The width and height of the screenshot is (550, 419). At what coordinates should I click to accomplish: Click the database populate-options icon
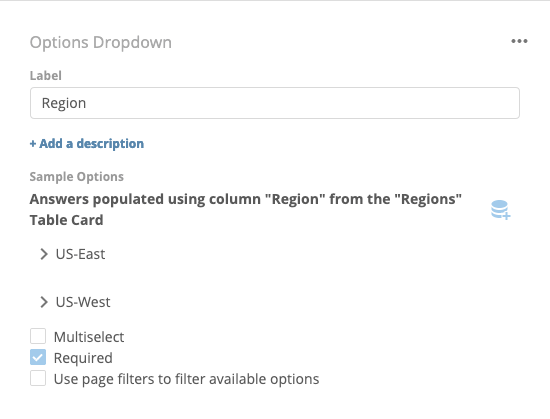(x=501, y=210)
